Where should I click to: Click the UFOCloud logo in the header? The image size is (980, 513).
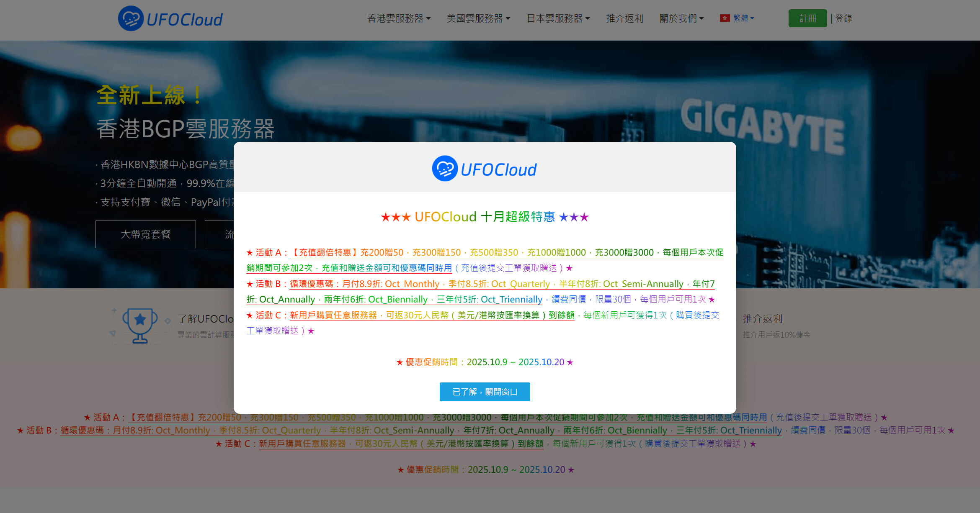[170, 19]
